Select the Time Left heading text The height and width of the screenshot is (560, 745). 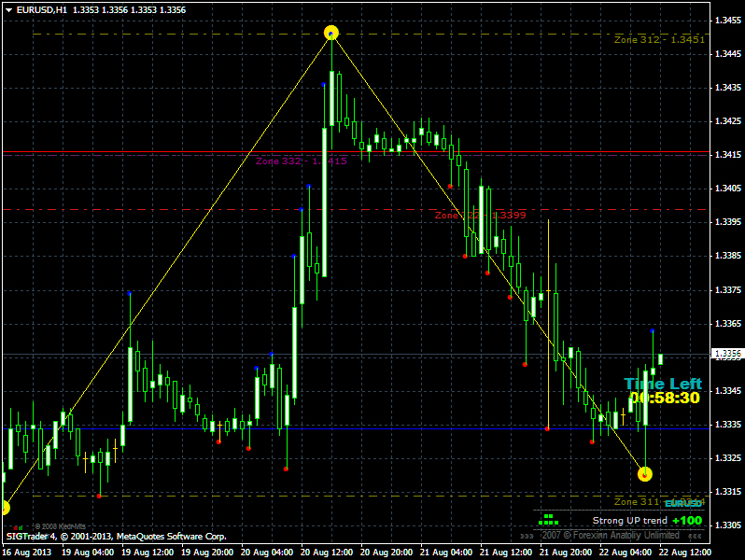(663, 384)
